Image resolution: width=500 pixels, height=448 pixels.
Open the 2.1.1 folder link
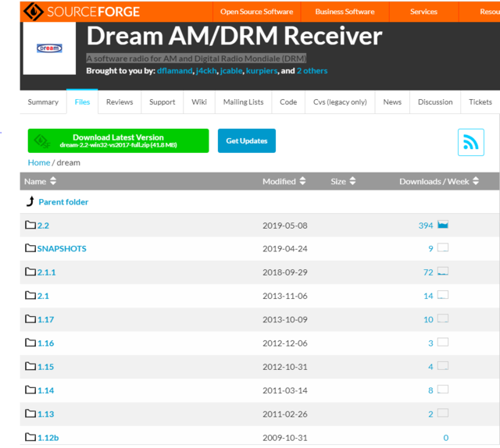click(46, 272)
